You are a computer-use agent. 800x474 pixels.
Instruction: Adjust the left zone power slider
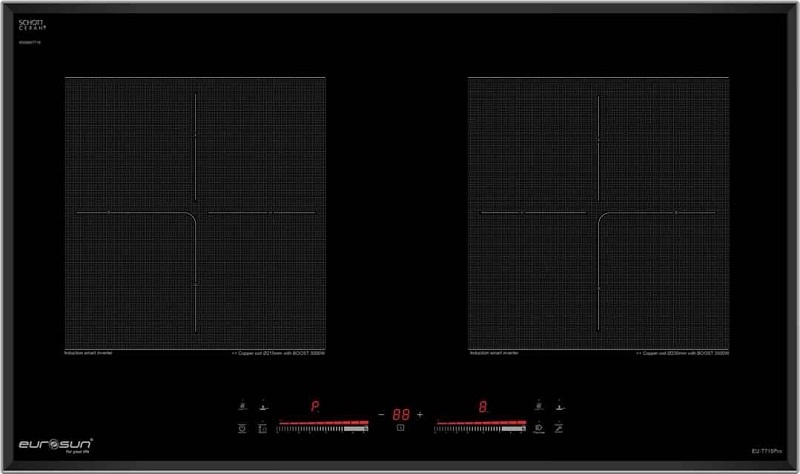pyautogui.click(x=322, y=426)
